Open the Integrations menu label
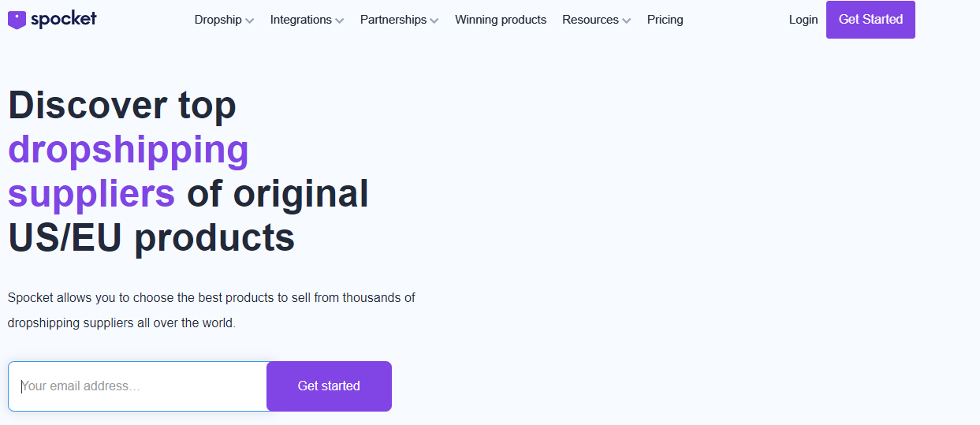Image resolution: width=980 pixels, height=425 pixels. (x=301, y=20)
